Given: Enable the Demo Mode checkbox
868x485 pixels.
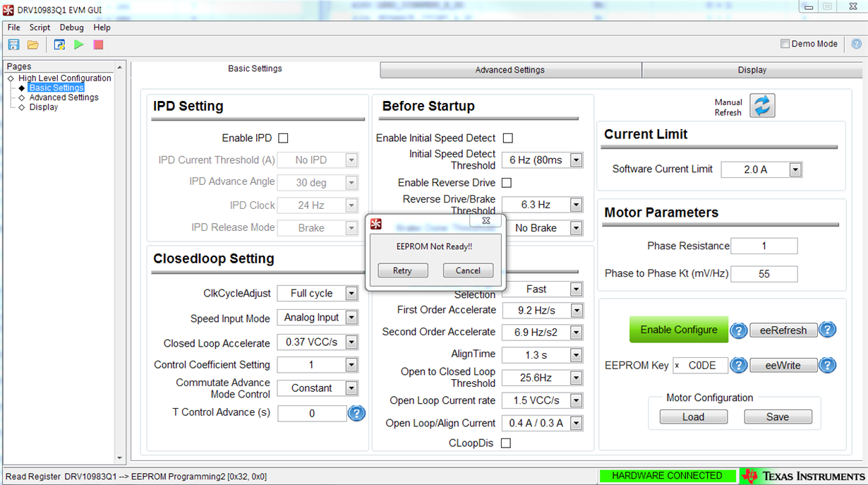Looking at the screenshot, I should tap(785, 44).
